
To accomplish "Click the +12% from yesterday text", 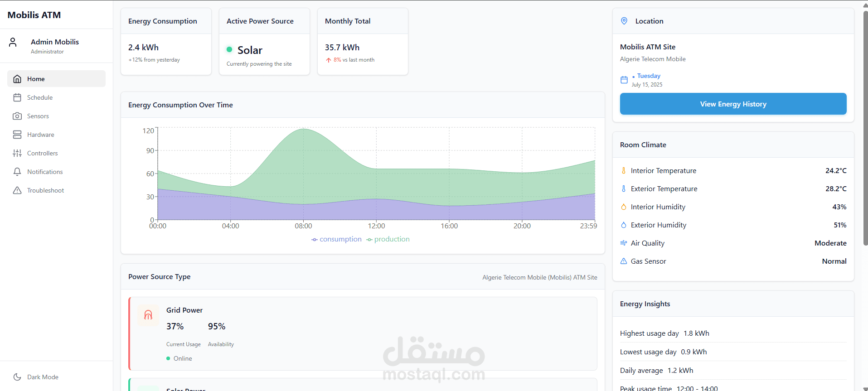I will click(x=154, y=60).
